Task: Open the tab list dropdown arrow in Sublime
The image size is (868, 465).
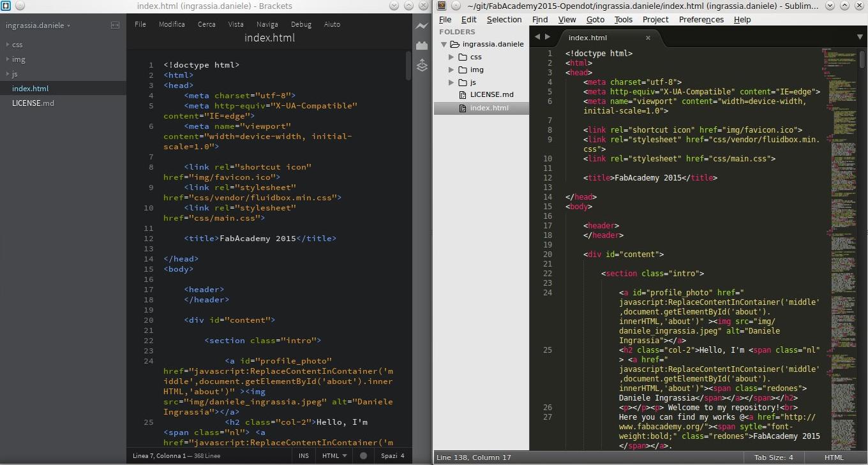Action: 860,38
